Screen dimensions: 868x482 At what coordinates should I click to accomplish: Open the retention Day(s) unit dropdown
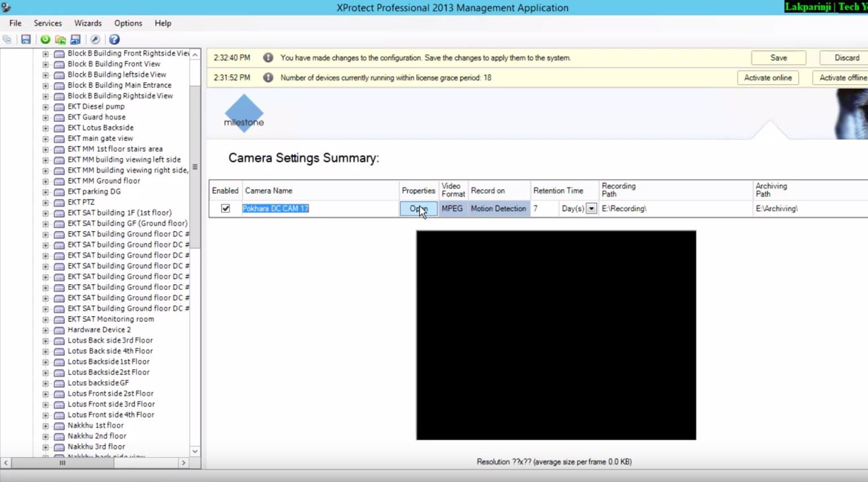click(x=591, y=208)
